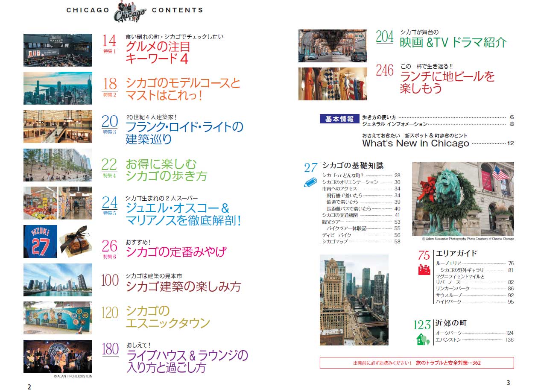This screenshot has height=392, width=538.
Task: Click the Chicago logo in the header
Action: tap(130, 12)
